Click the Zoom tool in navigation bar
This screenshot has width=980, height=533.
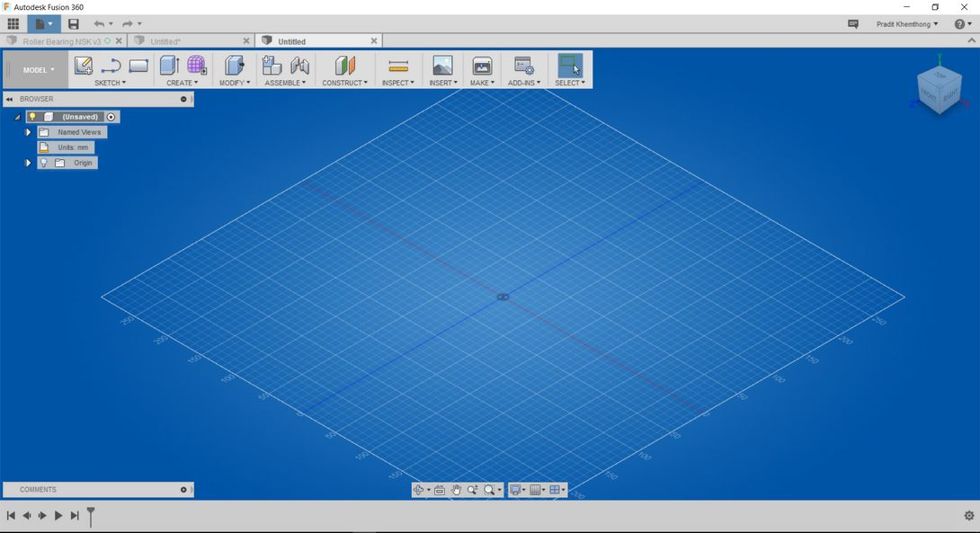pyautogui.click(x=473, y=490)
